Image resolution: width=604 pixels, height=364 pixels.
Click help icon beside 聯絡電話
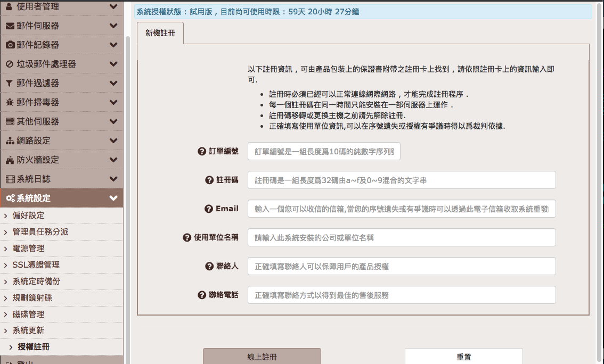[202, 295]
